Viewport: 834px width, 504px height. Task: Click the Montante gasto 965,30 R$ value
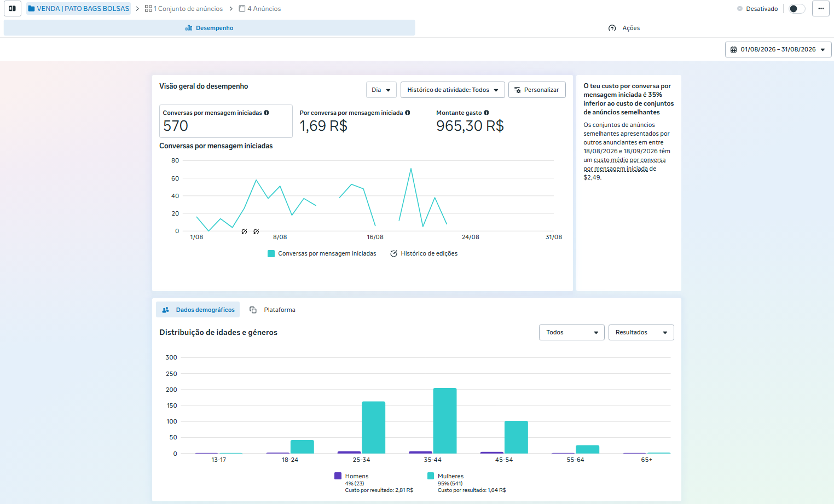(470, 126)
